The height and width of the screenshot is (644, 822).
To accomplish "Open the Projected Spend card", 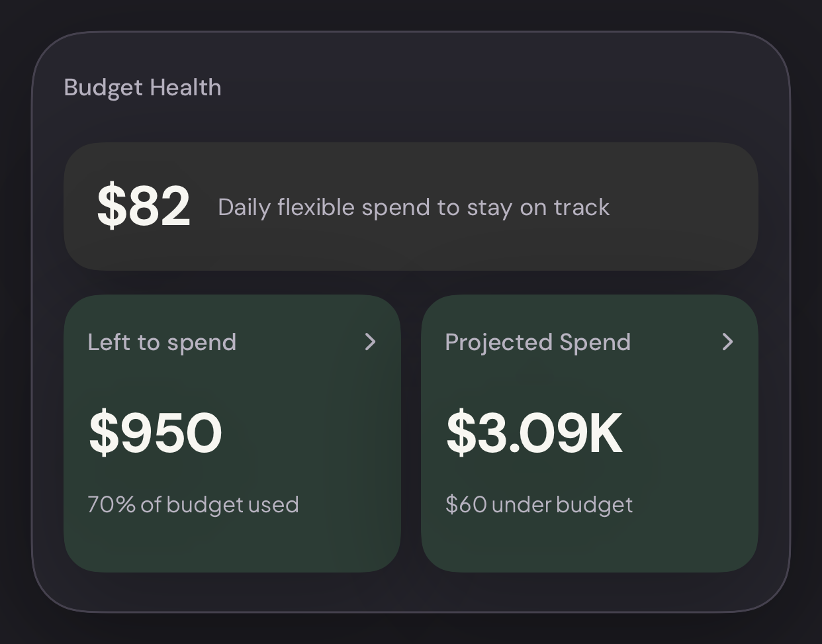I will [590, 434].
